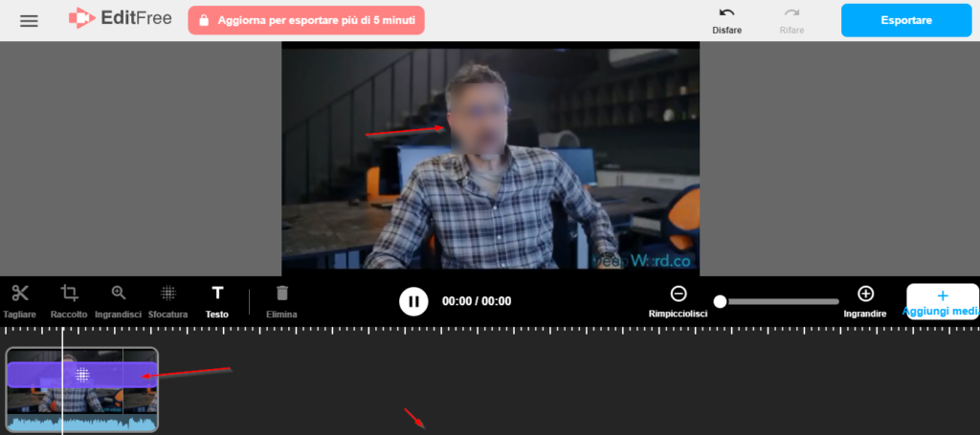Open the hamburger menu
Screen dimensions: 980x435
coord(29,21)
